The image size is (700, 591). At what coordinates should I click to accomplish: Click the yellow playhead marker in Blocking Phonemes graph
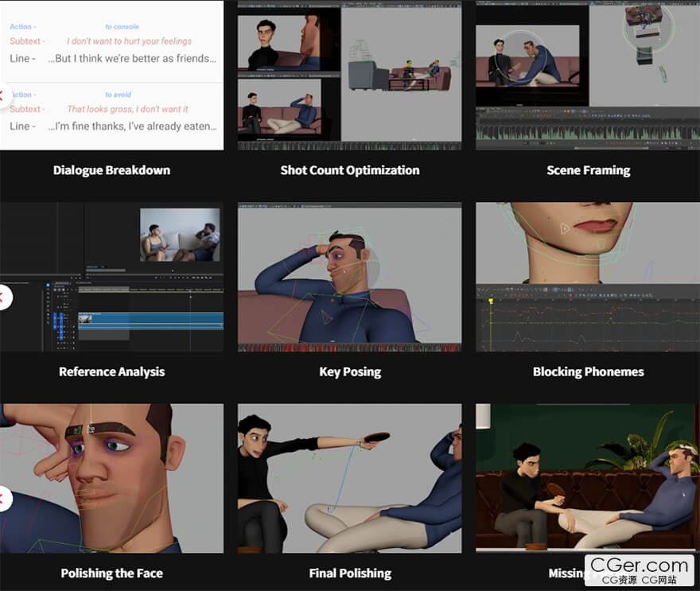pos(492,301)
